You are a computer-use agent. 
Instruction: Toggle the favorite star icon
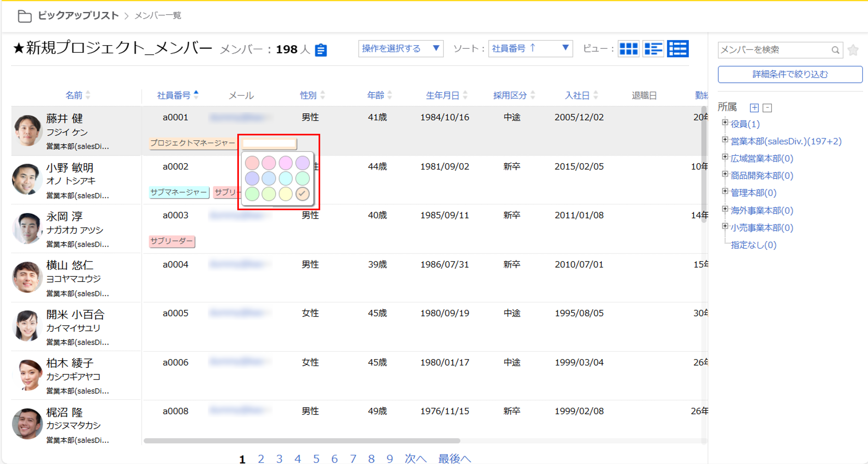tap(853, 50)
